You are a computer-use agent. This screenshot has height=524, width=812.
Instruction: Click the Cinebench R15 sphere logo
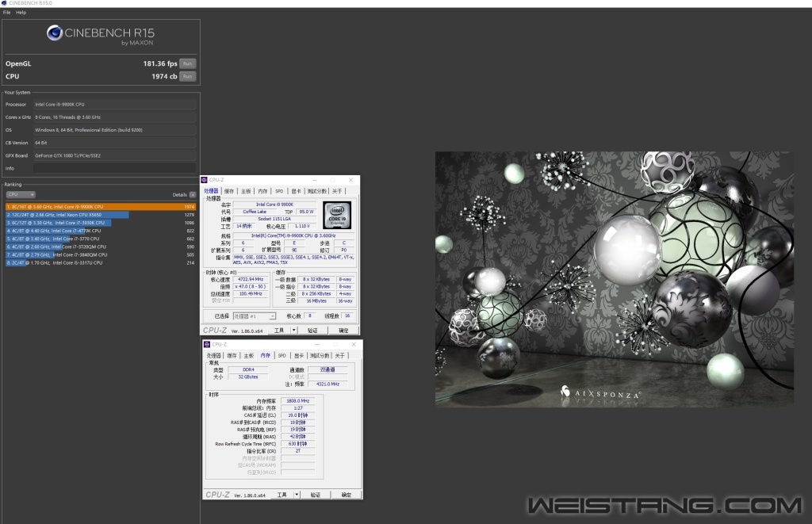pyautogui.click(x=55, y=33)
